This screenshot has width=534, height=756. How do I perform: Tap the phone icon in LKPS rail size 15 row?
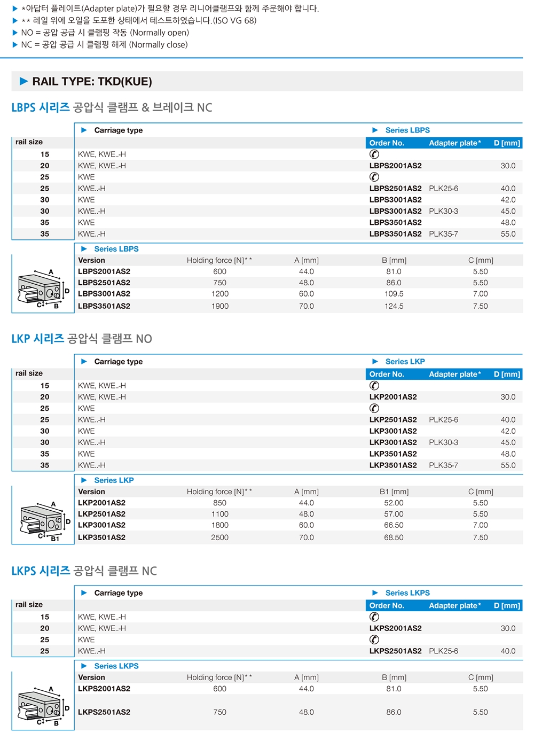(x=374, y=617)
